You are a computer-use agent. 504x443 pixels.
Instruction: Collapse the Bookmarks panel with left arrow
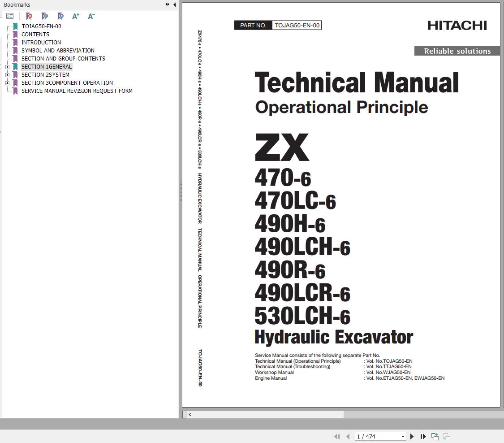click(x=175, y=4)
